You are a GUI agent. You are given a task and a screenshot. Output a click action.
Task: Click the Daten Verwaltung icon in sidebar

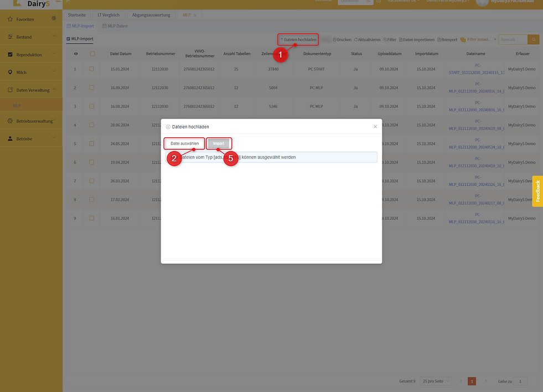tap(10, 90)
